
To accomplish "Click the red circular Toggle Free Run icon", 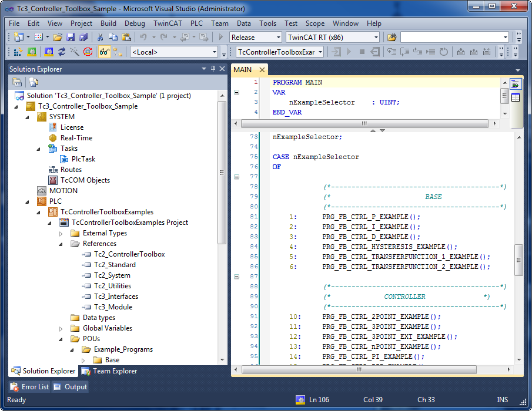I will [88, 52].
